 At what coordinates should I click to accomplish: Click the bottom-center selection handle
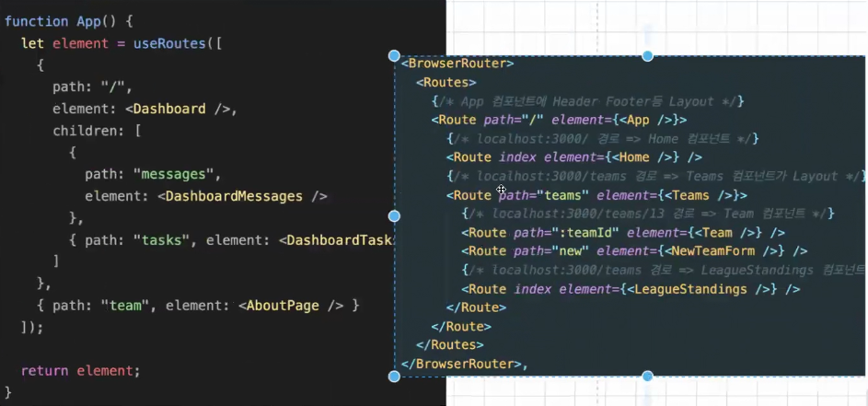pyautogui.click(x=647, y=377)
